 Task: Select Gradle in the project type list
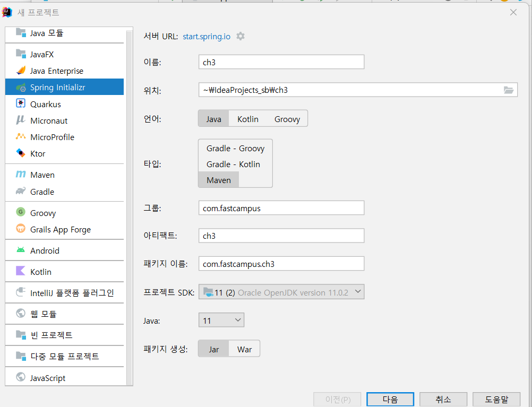[x=64, y=191]
